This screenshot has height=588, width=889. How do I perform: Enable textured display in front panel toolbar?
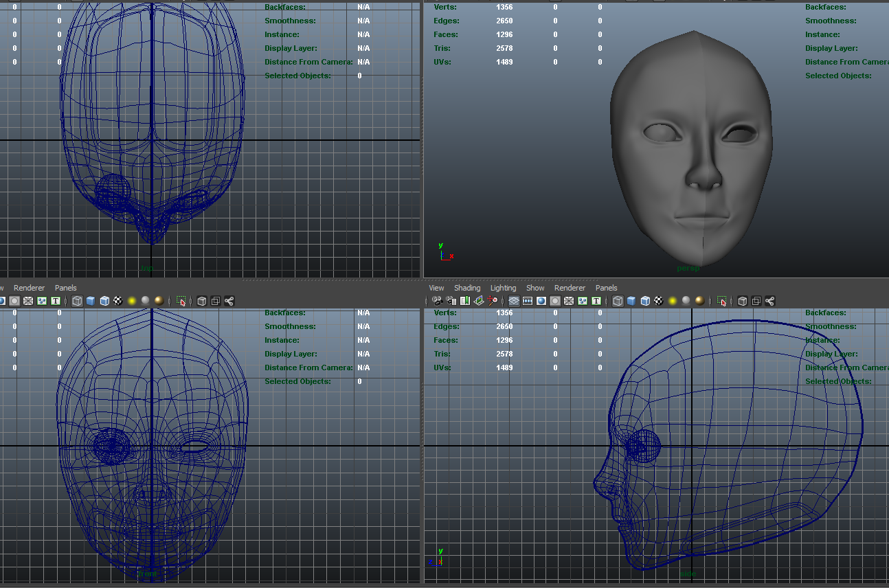point(117,301)
